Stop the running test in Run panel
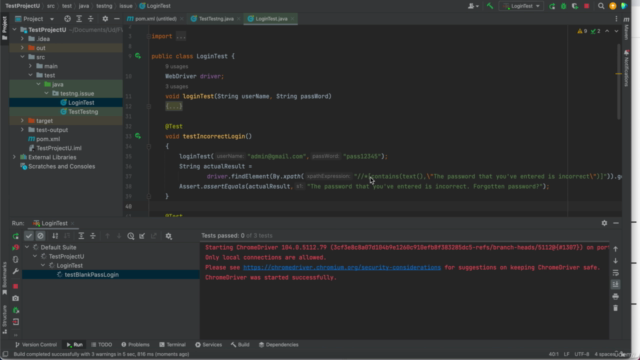 [x=16, y=286]
